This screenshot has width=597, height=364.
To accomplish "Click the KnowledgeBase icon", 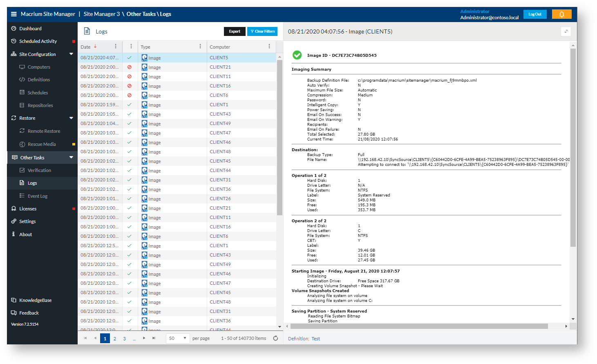I will [14, 300].
